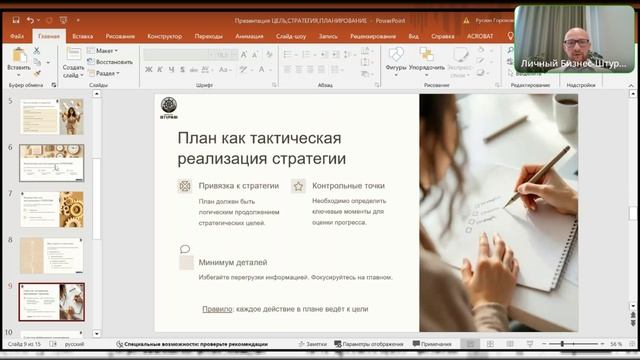640x360 pixels.
Task: Toggle text shadow (S) formatting
Action: click(182, 70)
